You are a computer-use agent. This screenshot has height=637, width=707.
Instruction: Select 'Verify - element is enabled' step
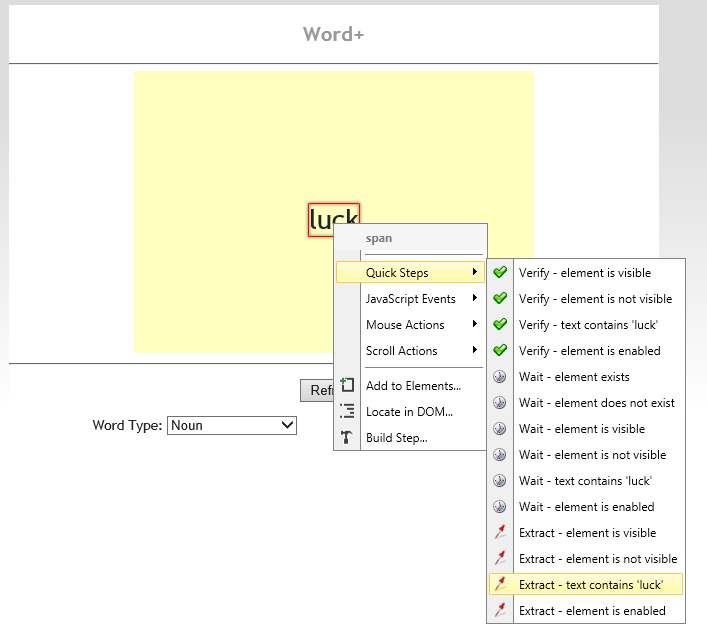coord(586,351)
